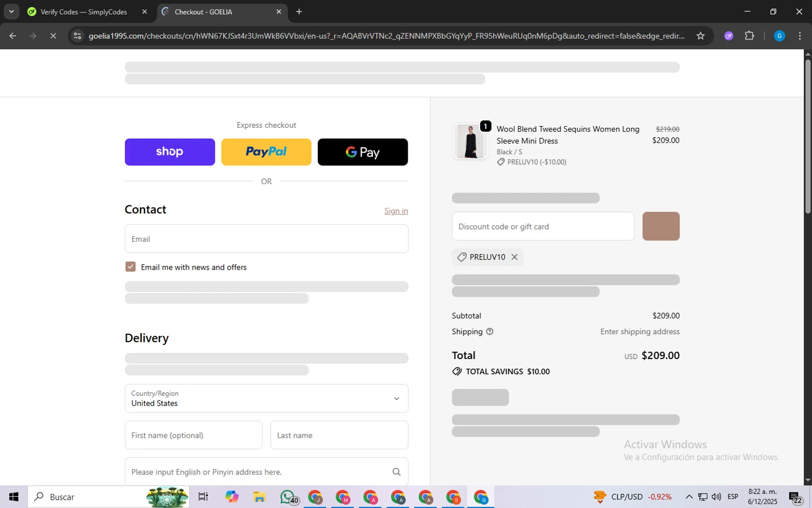Go back to the previous page
This screenshot has height=508, width=812.
(13, 36)
